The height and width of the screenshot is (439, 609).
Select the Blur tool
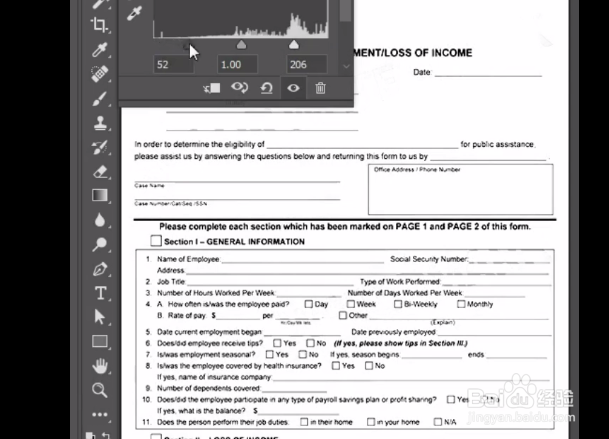tap(100, 220)
